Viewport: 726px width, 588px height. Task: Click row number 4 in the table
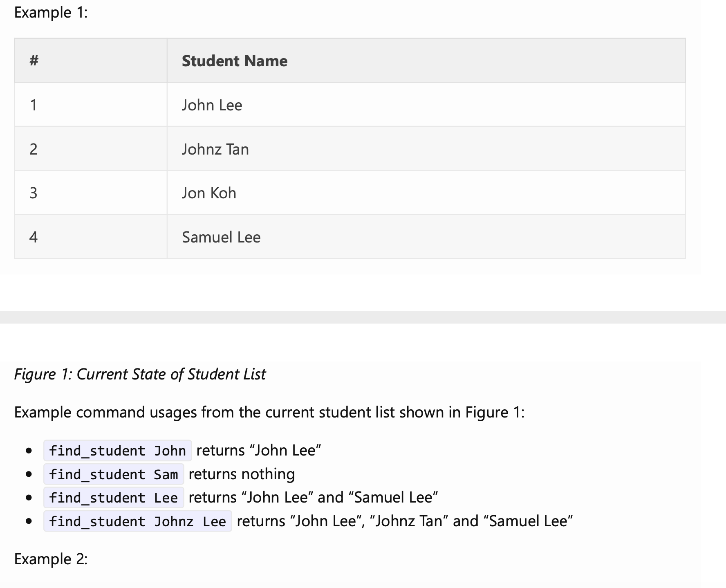pos(34,237)
